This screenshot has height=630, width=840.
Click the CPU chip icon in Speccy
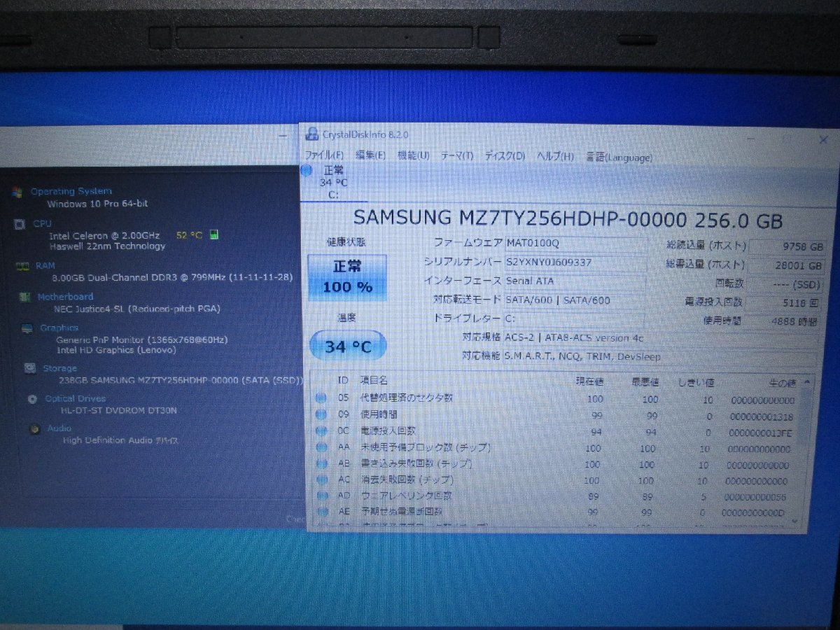(x=20, y=224)
